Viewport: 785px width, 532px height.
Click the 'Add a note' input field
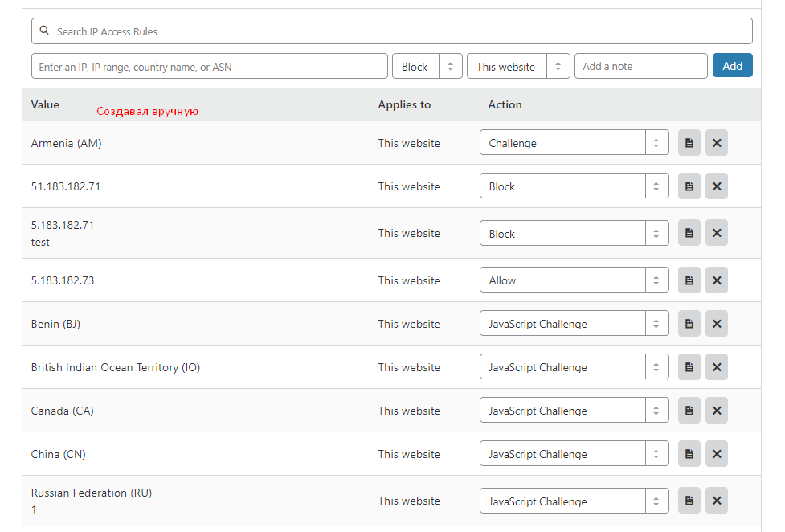click(640, 67)
